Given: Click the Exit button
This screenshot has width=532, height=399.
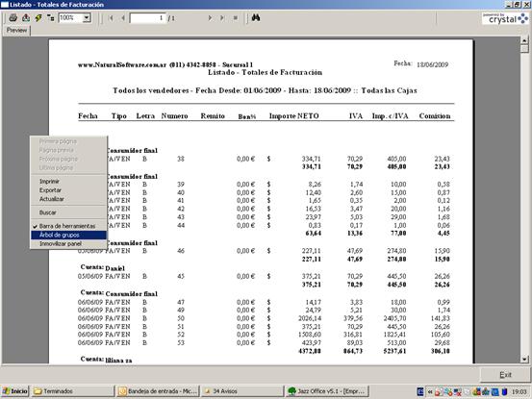Looking at the screenshot, I should coord(505,375).
